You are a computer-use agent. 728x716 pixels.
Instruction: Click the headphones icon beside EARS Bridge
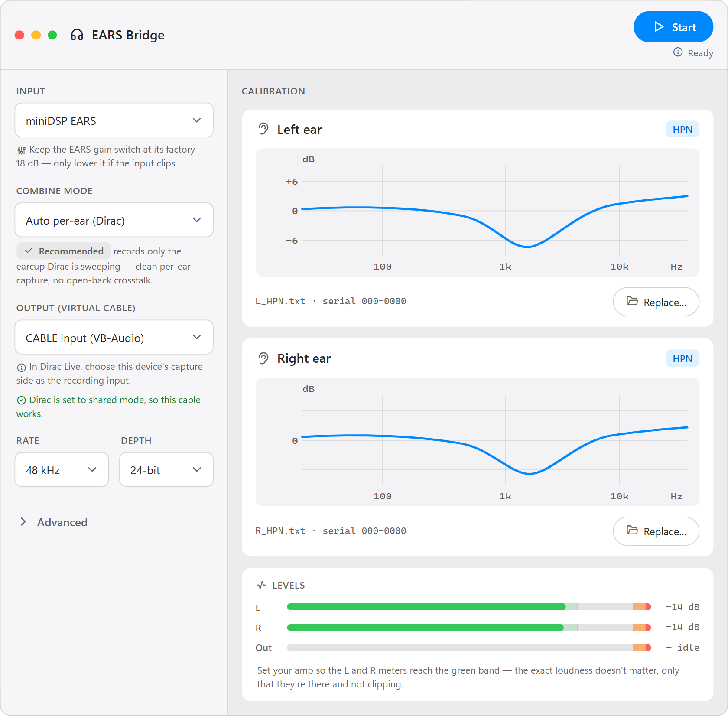click(x=77, y=35)
